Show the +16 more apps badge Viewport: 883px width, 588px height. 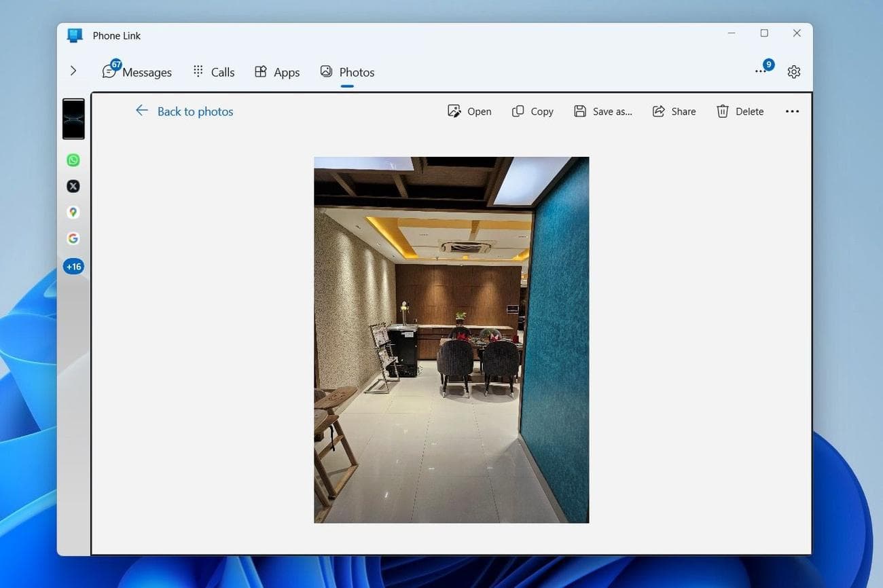(x=73, y=267)
